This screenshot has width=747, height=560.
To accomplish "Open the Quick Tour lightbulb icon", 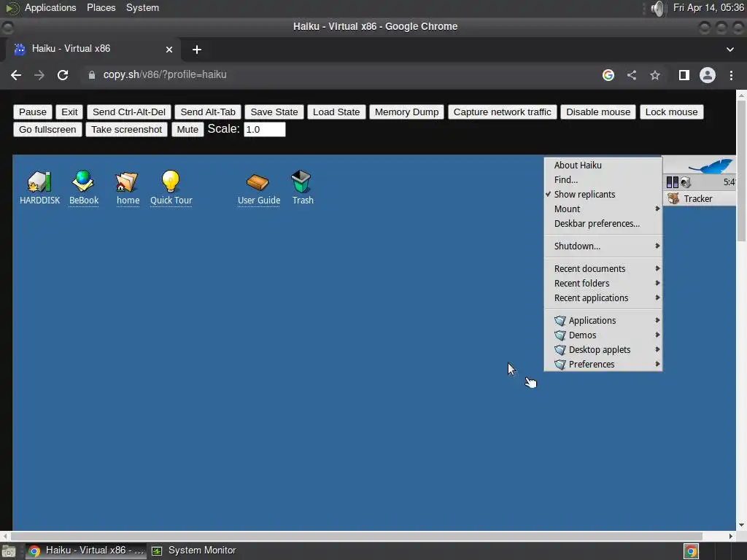I will coord(171,182).
